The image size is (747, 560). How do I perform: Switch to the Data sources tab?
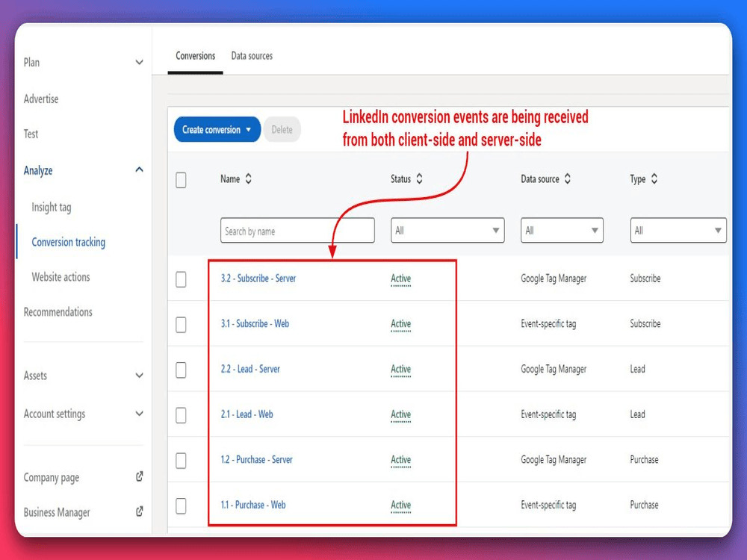[252, 56]
